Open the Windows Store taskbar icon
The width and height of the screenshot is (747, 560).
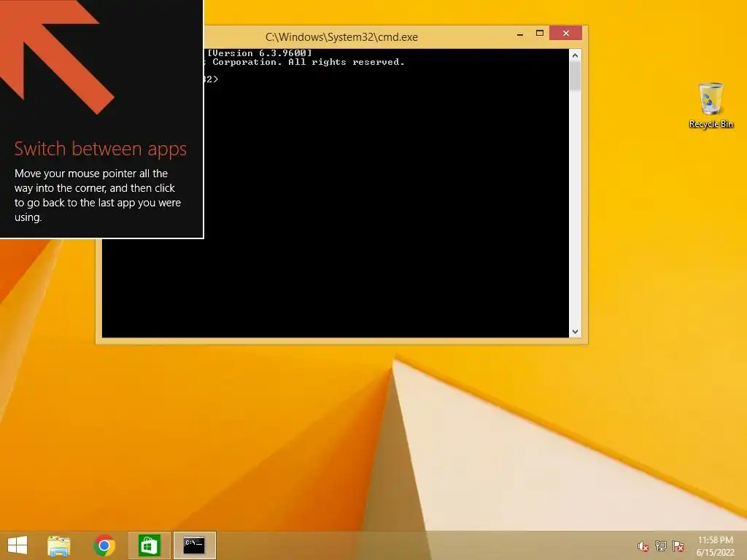point(149,545)
